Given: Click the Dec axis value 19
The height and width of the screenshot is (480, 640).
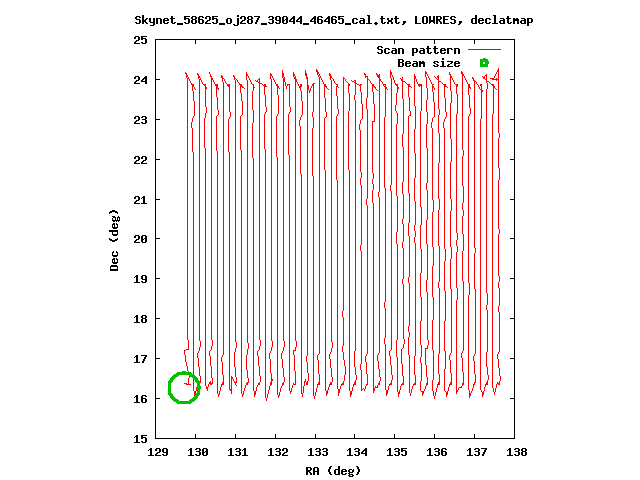Looking at the screenshot, I should tap(140, 279).
